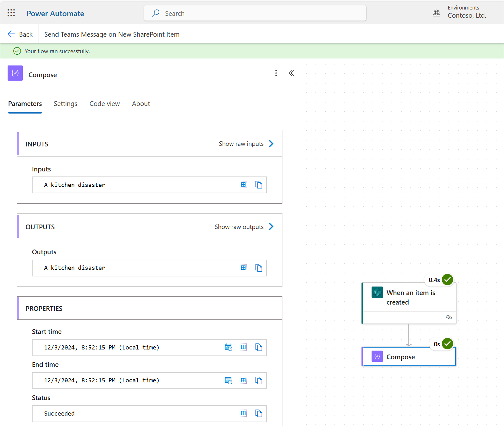Click the Power Automate home link
The image size is (504, 426).
tap(55, 14)
